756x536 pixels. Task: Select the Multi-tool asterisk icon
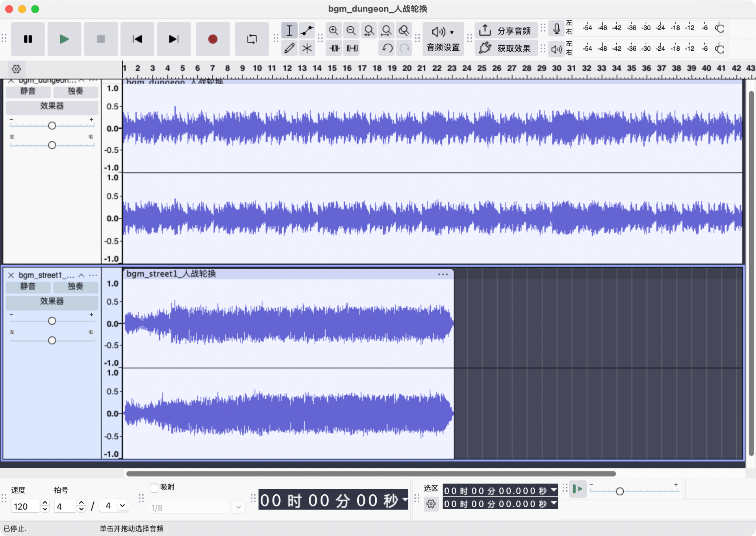[307, 48]
